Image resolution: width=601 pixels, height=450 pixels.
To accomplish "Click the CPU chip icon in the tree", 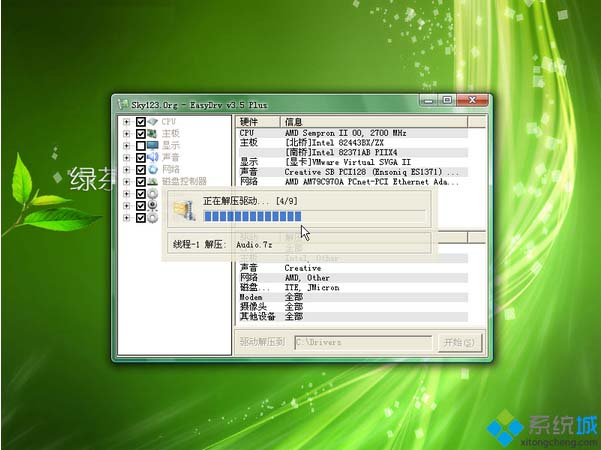I will coord(153,122).
